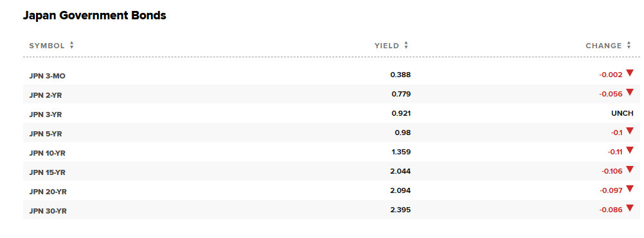Click the YIELD column header
This screenshot has width=644, height=238.
[386, 46]
